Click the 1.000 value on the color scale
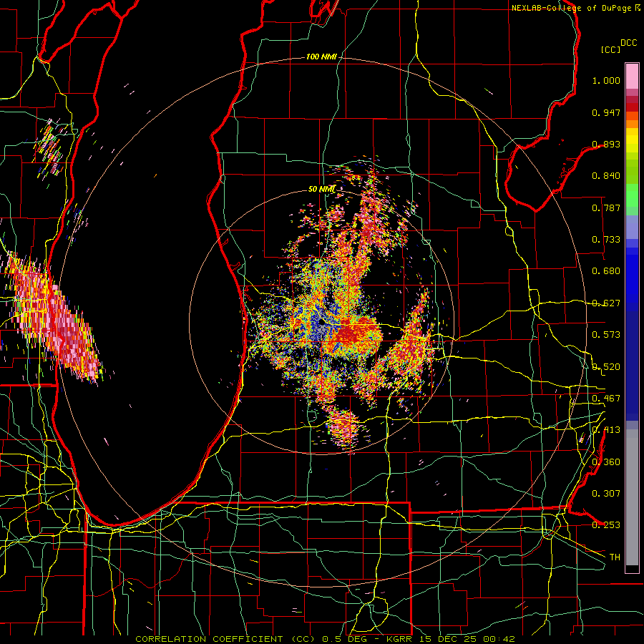This screenshot has width=644, height=644. pyautogui.click(x=606, y=80)
